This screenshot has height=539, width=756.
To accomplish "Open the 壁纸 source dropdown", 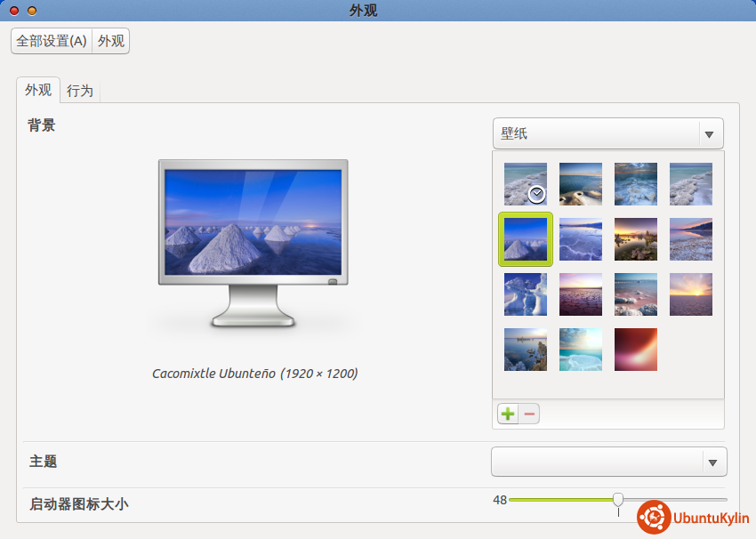I will (607, 134).
